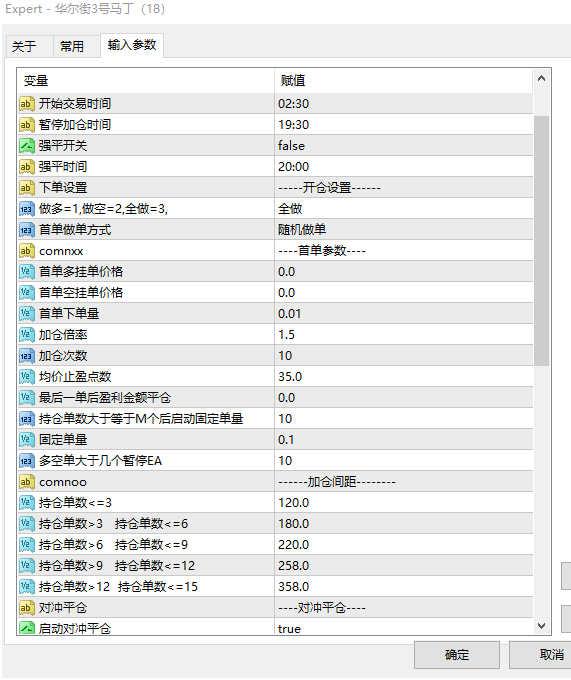571x680 pixels.
Task: Select the 首单下单量 value field 0.01
Action: point(404,314)
